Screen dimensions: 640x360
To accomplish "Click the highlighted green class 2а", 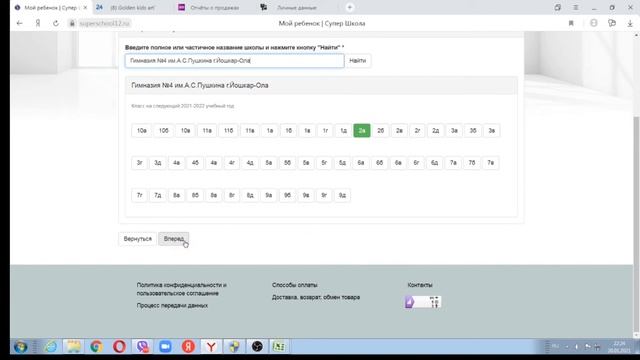I will pos(362,131).
